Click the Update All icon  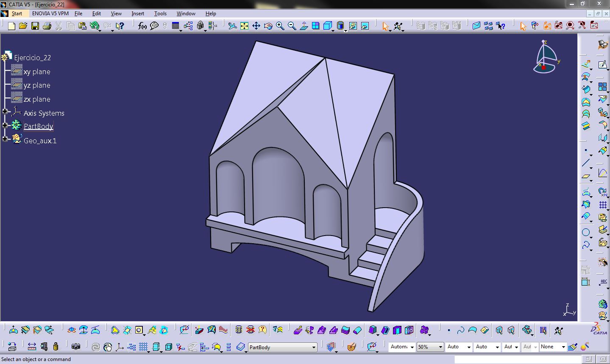click(x=96, y=347)
